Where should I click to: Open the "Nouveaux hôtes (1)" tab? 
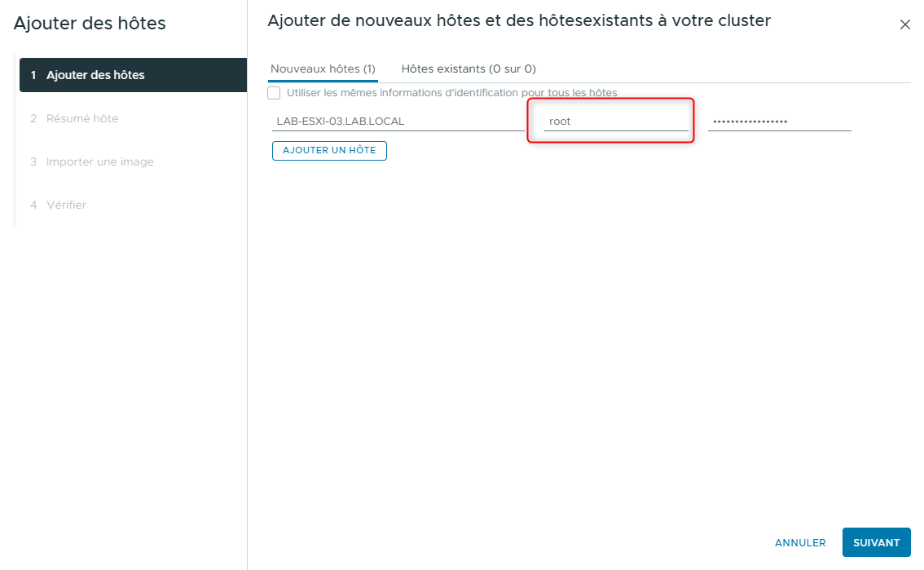[x=323, y=68]
